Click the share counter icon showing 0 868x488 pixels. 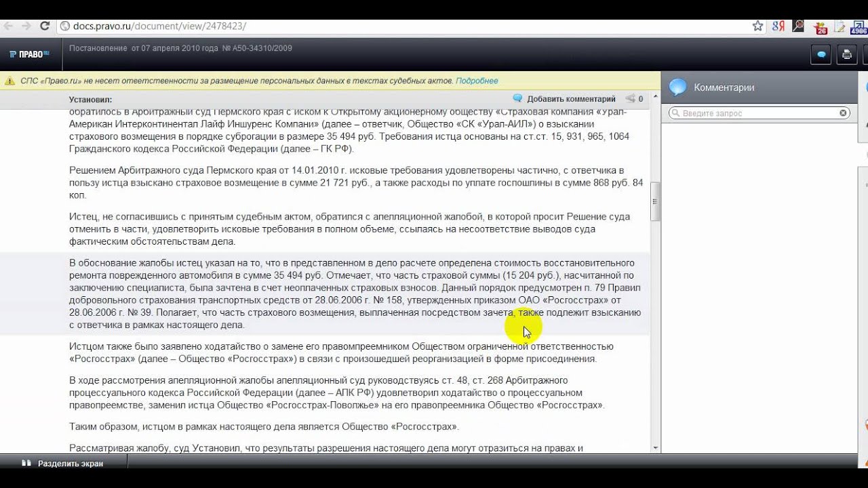(634, 99)
